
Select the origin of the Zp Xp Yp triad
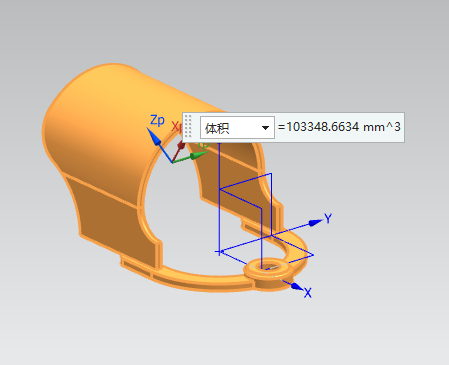tap(172, 162)
